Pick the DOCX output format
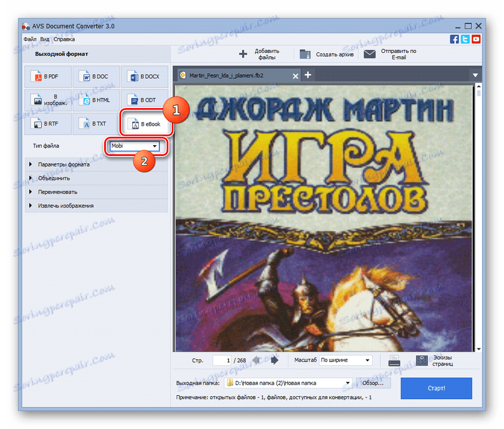The width and height of the screenshot is (504, 429). pos(144,77)
